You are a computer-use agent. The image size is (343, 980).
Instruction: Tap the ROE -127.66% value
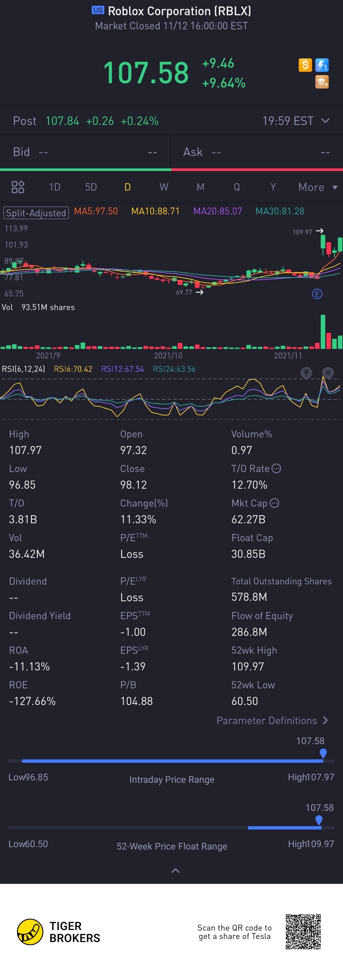pos(32,701)
